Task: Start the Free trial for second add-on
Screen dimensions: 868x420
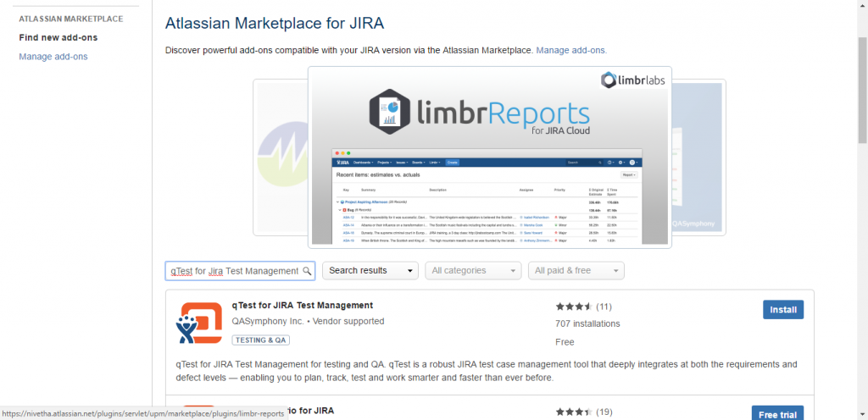Action: point(777,414)
